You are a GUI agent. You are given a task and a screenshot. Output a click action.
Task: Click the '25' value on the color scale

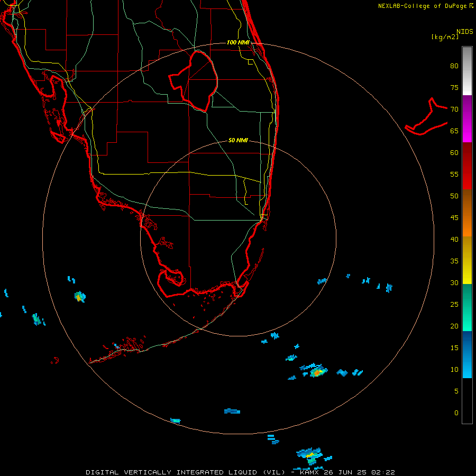pos(454,305)
